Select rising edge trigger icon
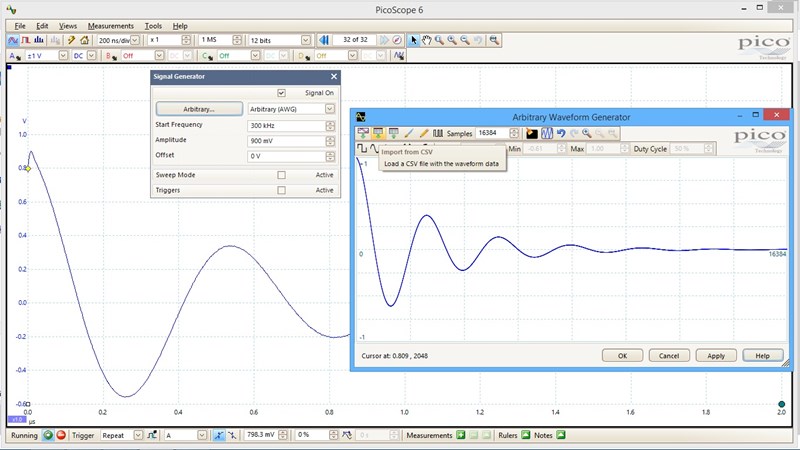 [x=219, y=435]
